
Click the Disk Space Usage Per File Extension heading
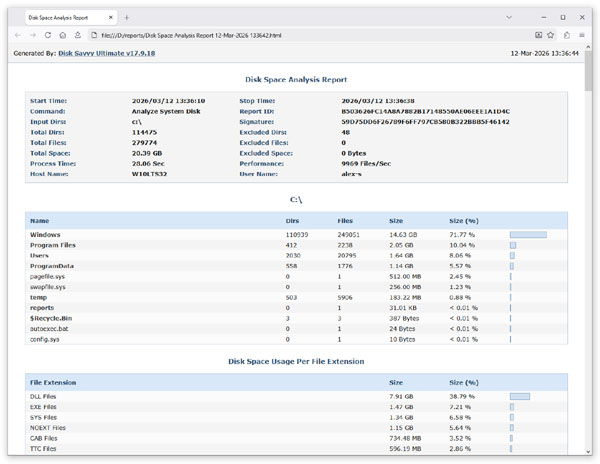point(296,361)
